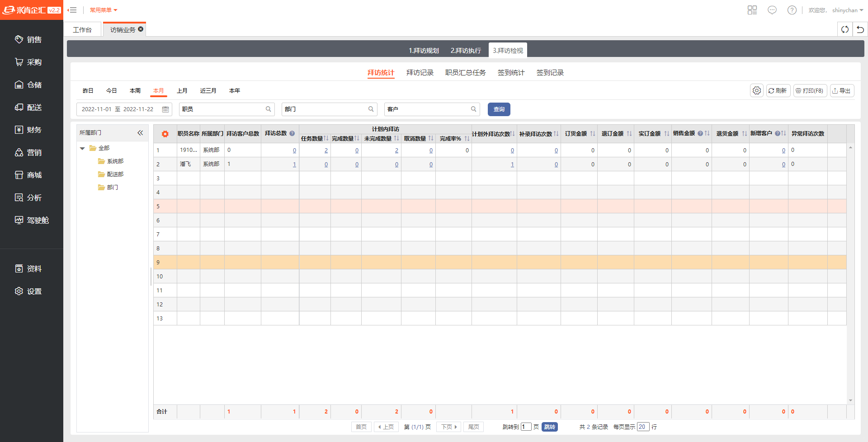The image size is (868, 442).
Task: Switch to 拜访记录 tab
Action: tap(420, 73)
